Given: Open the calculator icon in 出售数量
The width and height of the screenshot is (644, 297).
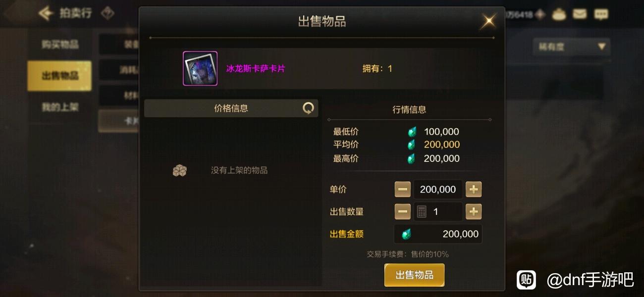Looking at the screenshot, I should pyautogui.click(x=422, y=212).
